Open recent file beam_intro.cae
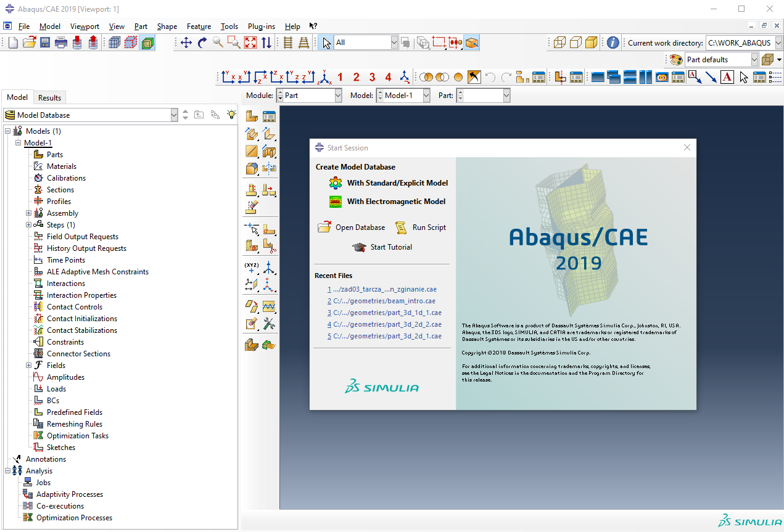 coord(384,301)
